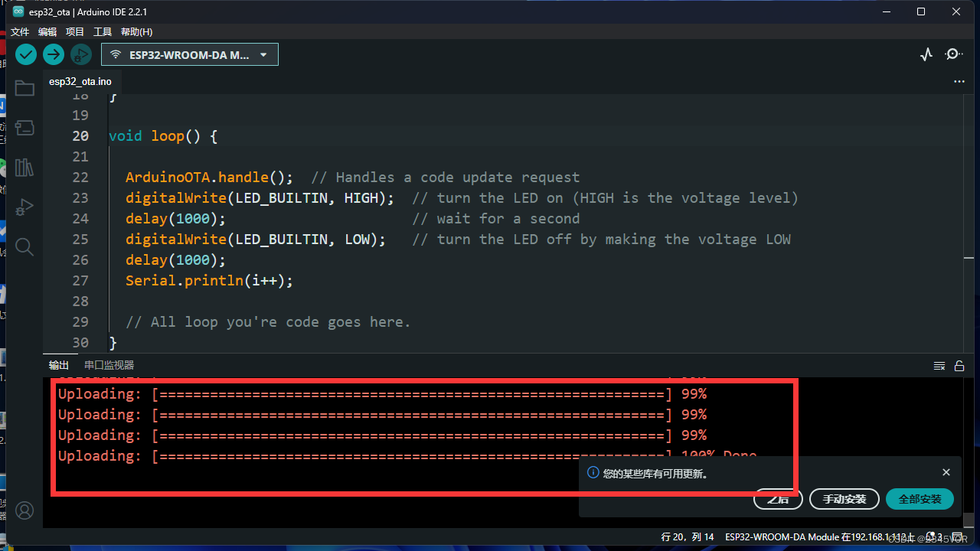Click on digitalWrite(LED_BUILTIN, LOW) line
980x551 pixels.
(256, 240)
